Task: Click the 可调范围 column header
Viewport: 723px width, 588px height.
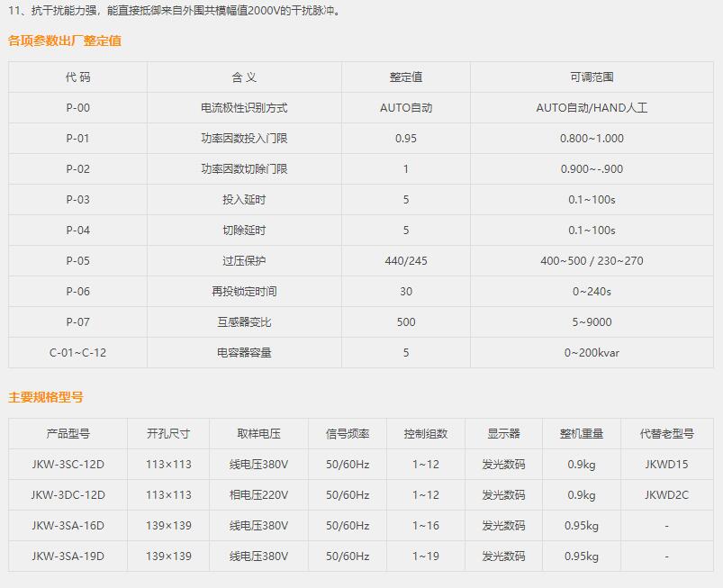Action: pyautogui.click(x=592, y=77)
